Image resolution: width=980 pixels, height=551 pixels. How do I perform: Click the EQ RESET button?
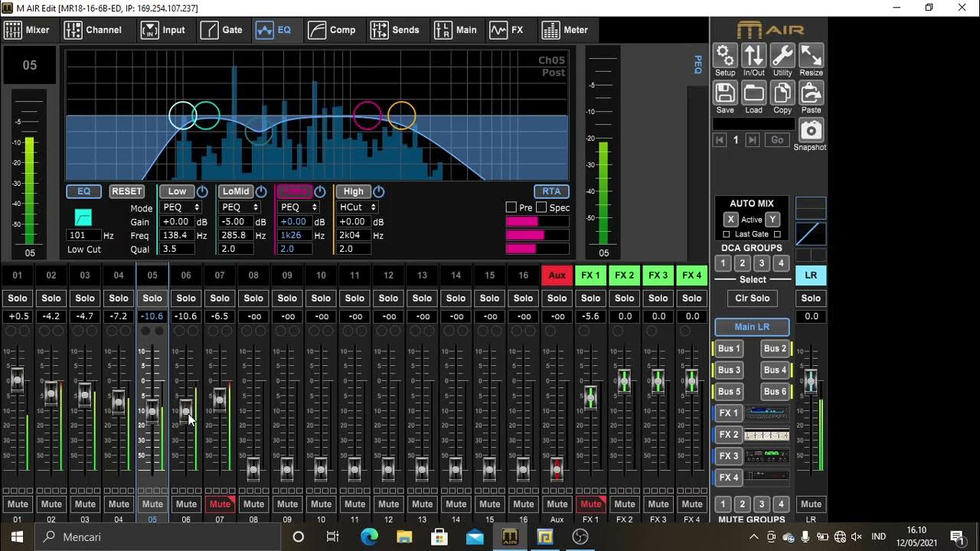click(126, 191)
